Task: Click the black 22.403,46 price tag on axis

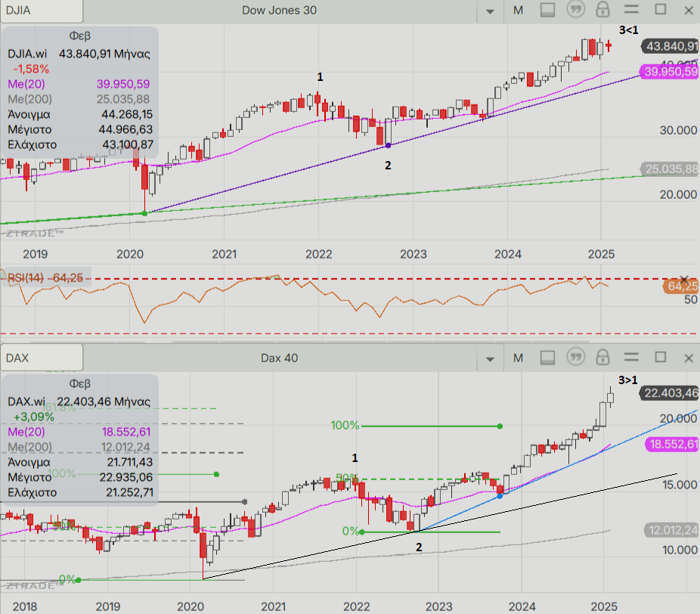Action: [669, 393]
